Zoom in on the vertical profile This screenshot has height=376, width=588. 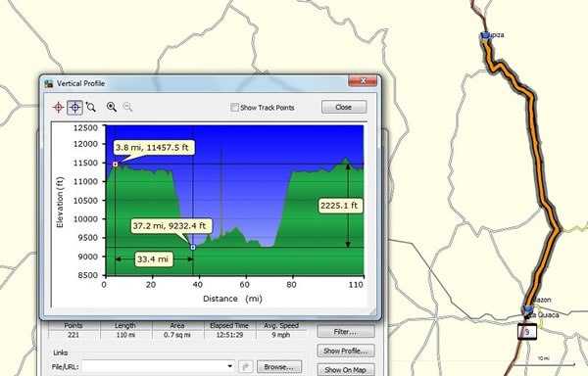coord(112,107)
